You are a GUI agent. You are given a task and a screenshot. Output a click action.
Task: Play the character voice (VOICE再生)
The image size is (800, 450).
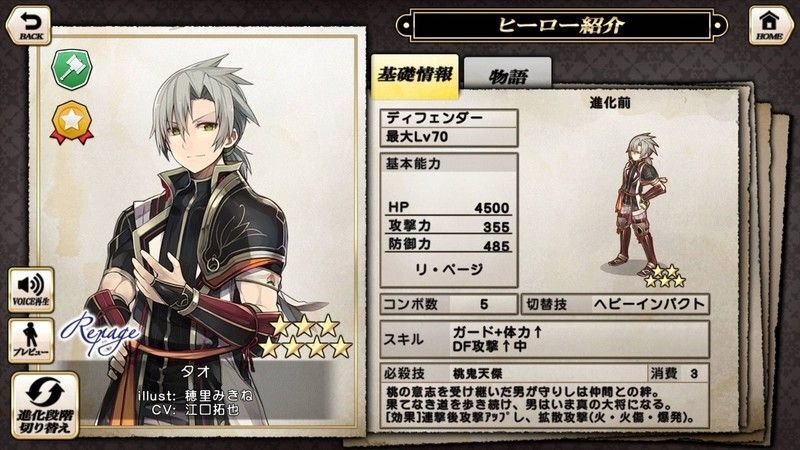click(31, 289)
